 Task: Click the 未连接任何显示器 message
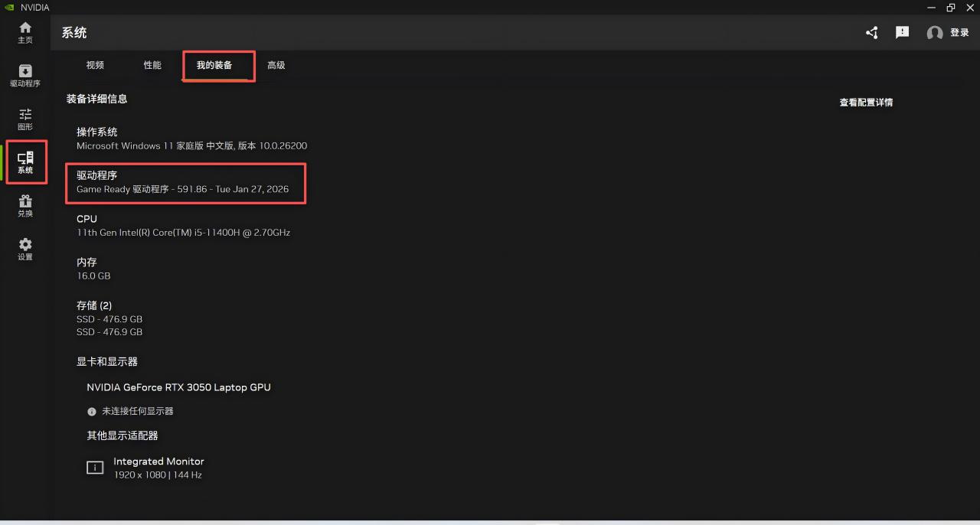click(x=138, y=412)
